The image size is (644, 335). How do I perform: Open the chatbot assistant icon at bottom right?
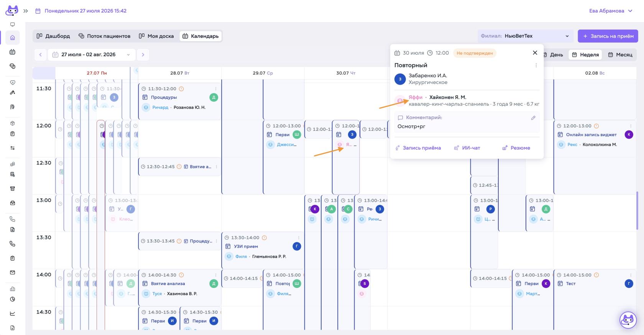click(x=628, y=320)
